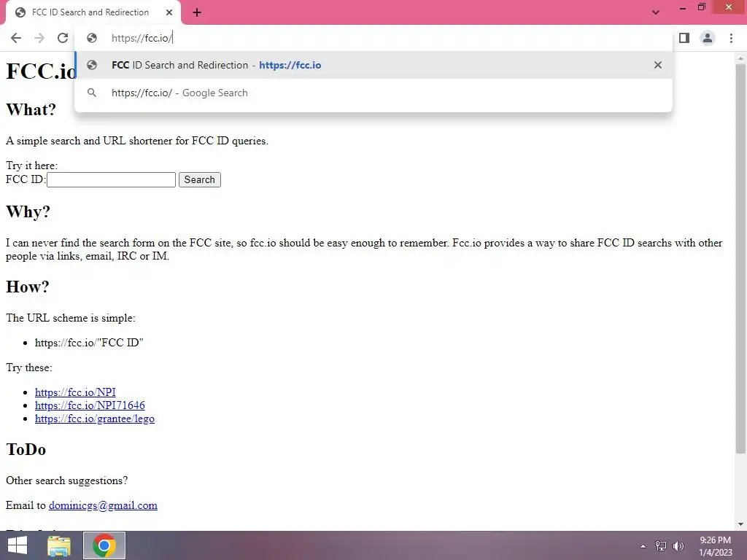
Task: Remove the fcc.io suggestion with X
Action: tap(658, 65)
